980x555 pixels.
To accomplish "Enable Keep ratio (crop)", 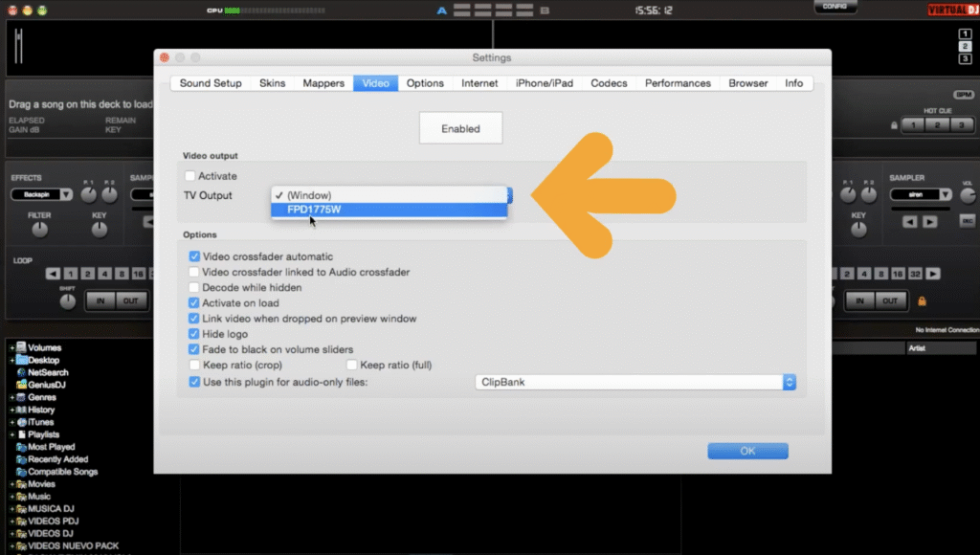I will click(194, 365).
